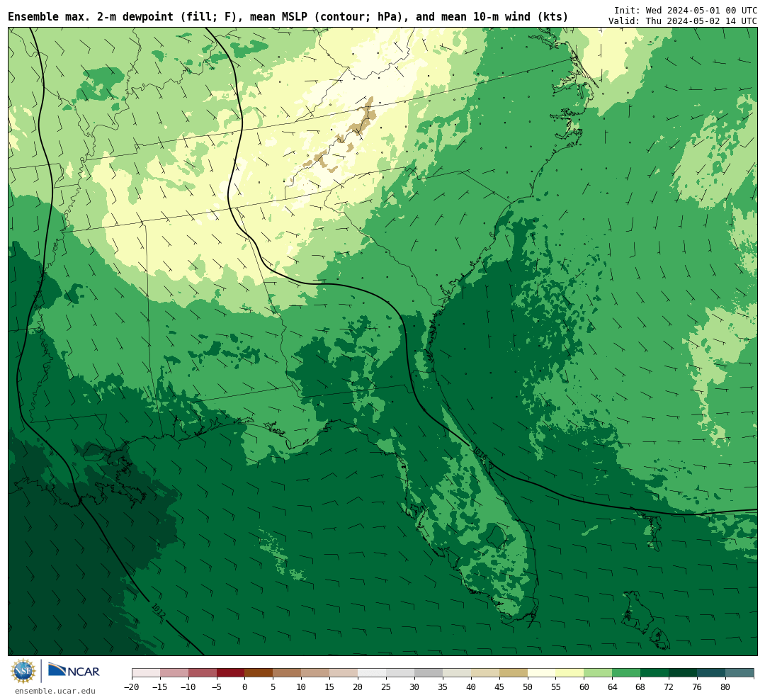Click the map title starting 'Ensemble max. 2-m dewpoint'
765x700 pixels.
point(288,16)
